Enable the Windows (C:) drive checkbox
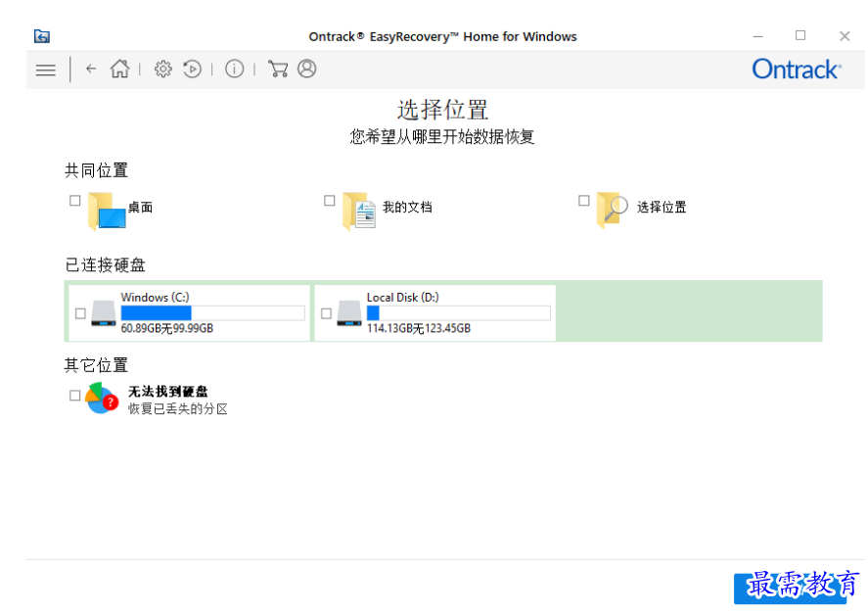This screenshot has width=868, height=614. tap(80, 314)
